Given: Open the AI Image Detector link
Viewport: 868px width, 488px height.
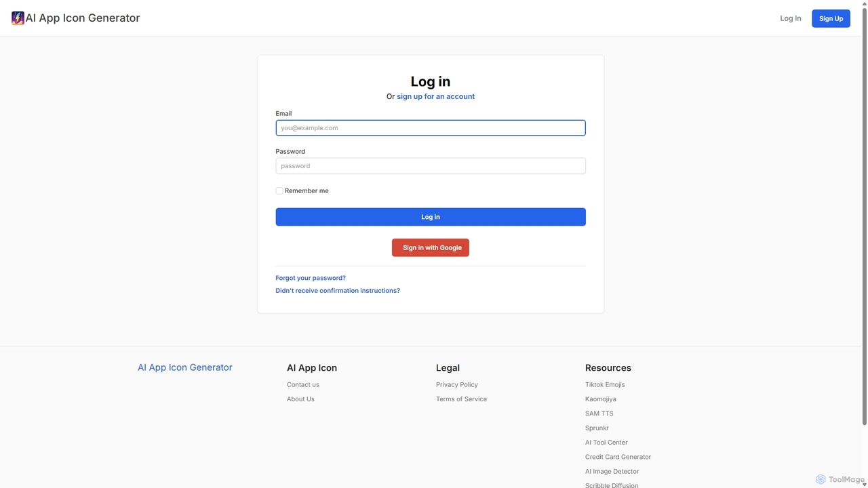Looking at the screenshot, I should pyautogui.click(x=612, y=472).
